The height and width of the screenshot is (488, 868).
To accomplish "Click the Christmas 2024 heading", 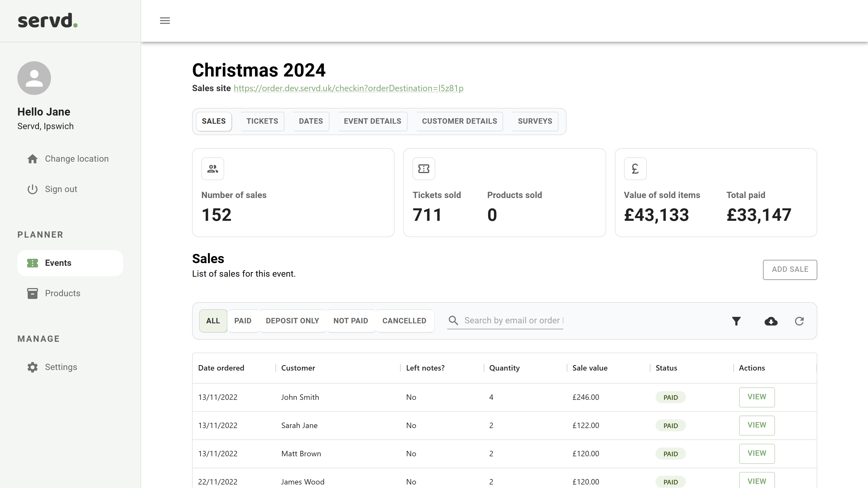I will tap(258, 70).
